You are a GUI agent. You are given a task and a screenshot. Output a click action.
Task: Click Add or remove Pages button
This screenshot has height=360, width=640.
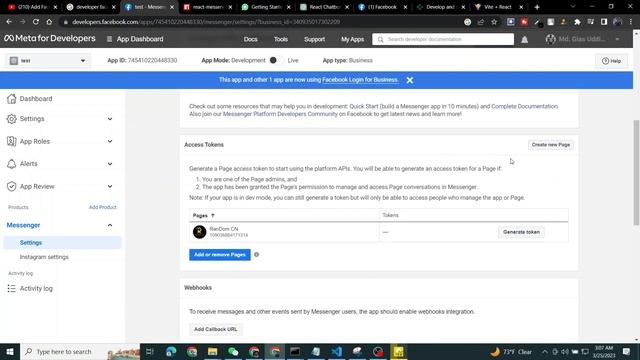pos(220,255)
